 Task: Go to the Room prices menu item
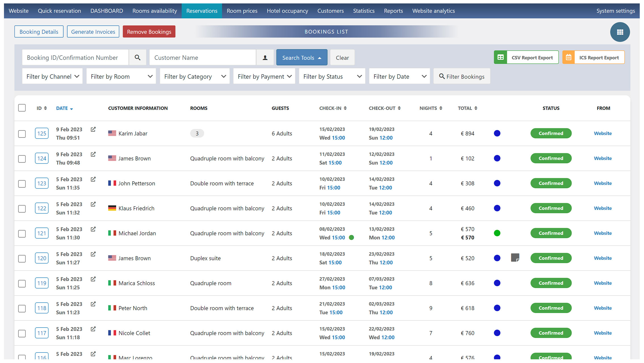pos(242,11)
